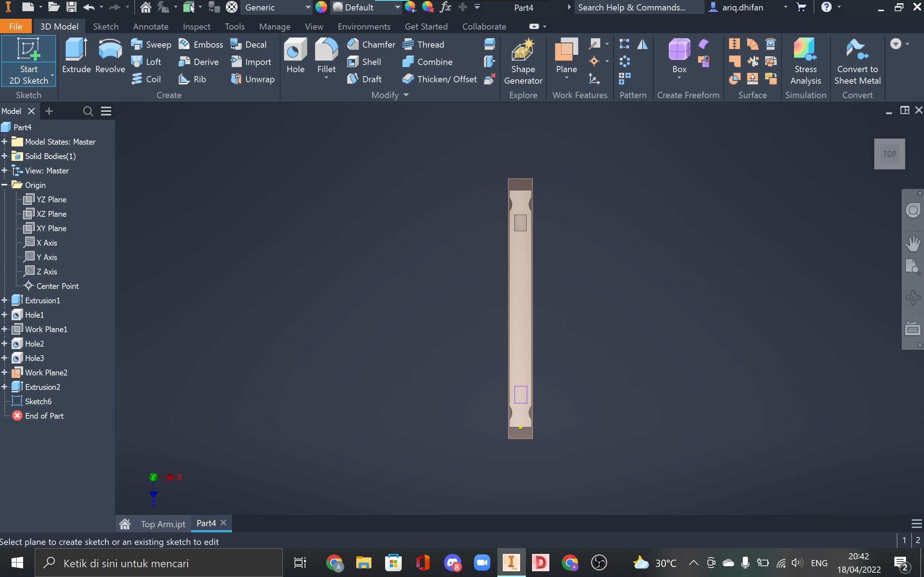The height and width of the screenshot is (577, 924).
Task: Activate the Pan hand tool
Action: 912,243
